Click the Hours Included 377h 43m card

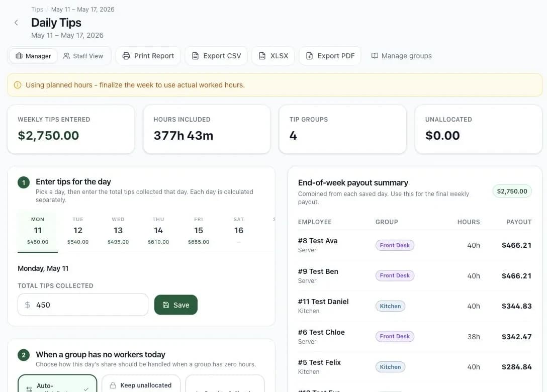[207, 129]
